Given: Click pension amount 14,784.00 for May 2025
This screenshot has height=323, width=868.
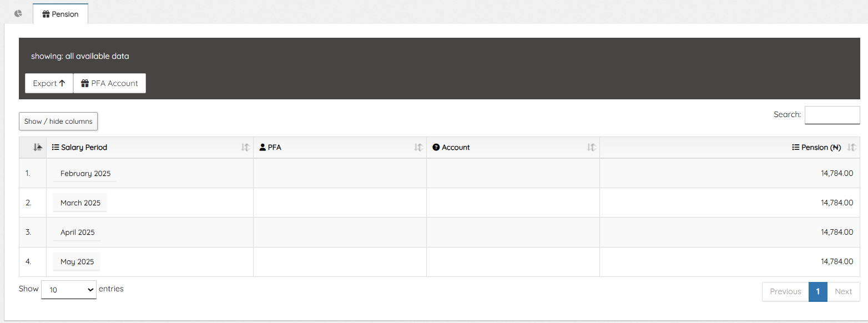Looking at the screenshot, I should click(x=837, y=261).
